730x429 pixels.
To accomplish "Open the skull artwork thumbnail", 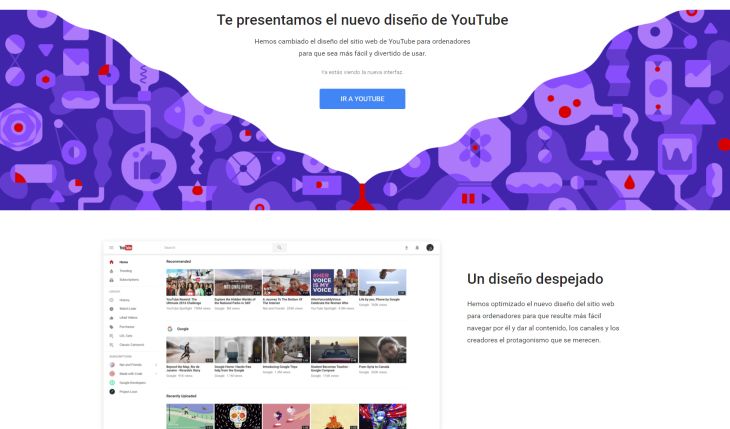I will pyautogui.click(x=238, y=416).
